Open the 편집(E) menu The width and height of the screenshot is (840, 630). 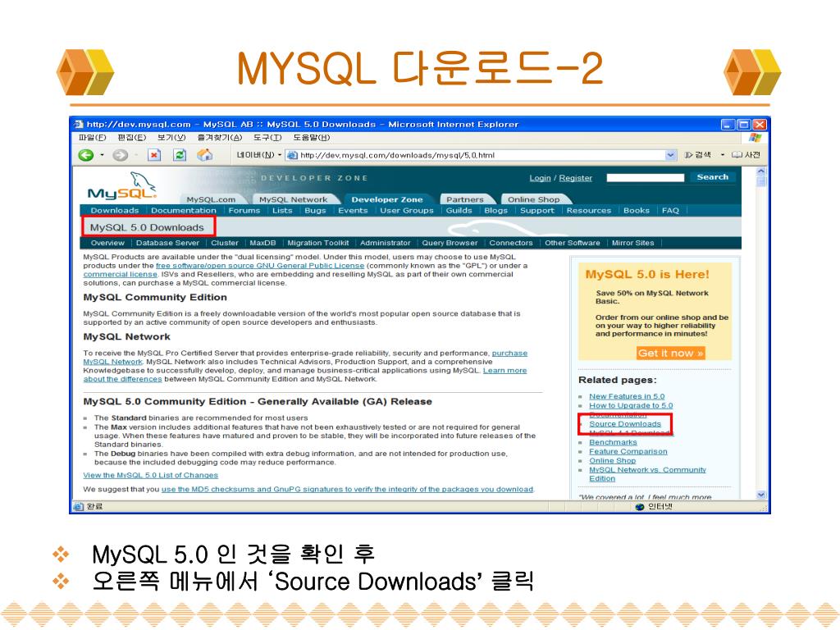(x=132, y=138)
